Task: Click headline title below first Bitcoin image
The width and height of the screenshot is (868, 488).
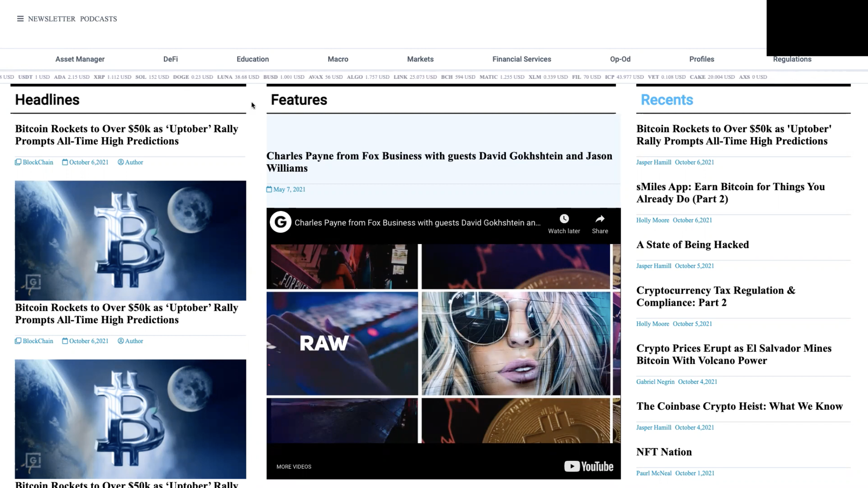Action: click(x=127, y=313)
